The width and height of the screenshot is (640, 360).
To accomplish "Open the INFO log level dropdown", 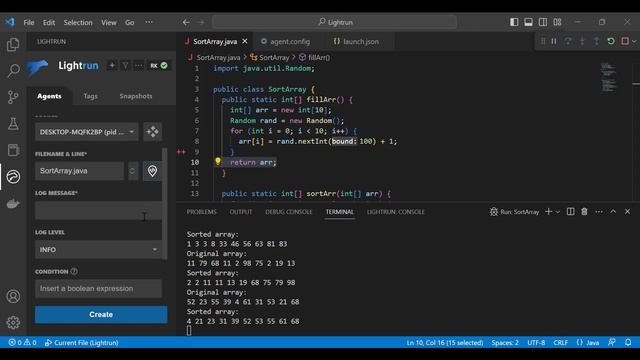I will 98,249.
